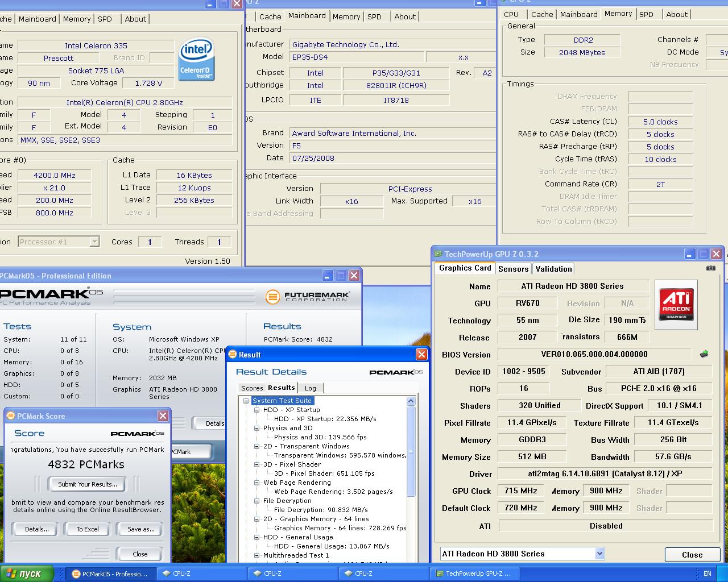Collapse the Multithreaded Test 1 node
728x582 pixels.
[x=257, y=555]
